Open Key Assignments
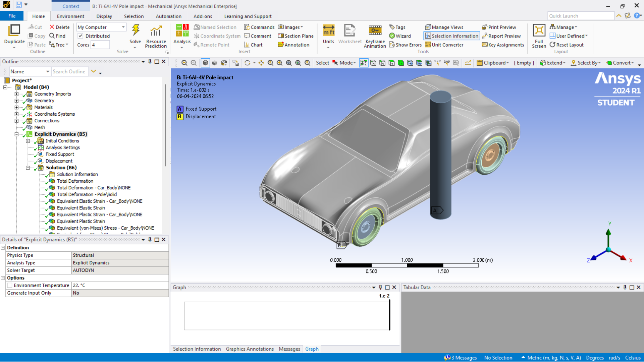The image size is (644, 362). pos(503,45)
